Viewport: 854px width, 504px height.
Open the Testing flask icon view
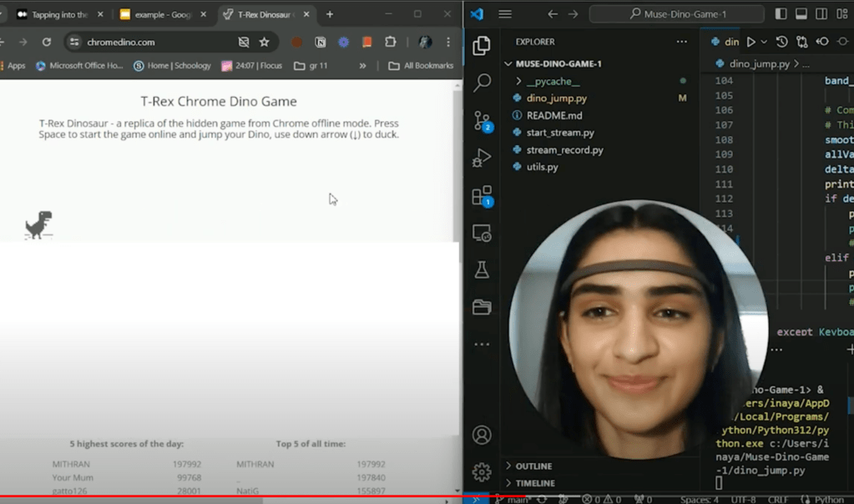tap(482, 270)
